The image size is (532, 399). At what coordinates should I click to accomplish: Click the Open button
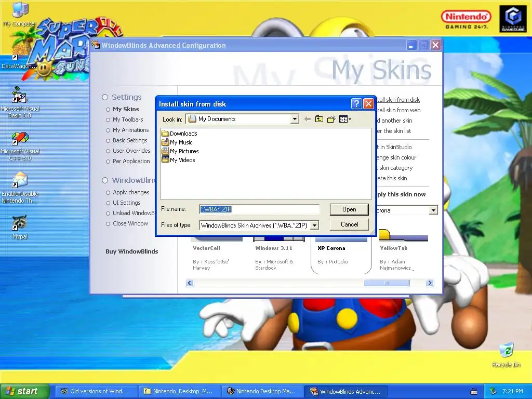pyautogui.click(x=349, y=209)
